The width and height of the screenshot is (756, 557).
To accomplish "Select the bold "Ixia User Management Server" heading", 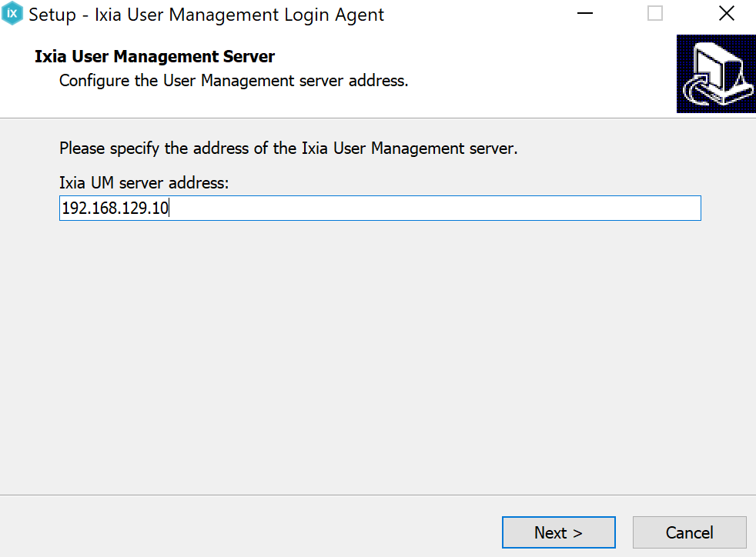I will tap(155, 56).
